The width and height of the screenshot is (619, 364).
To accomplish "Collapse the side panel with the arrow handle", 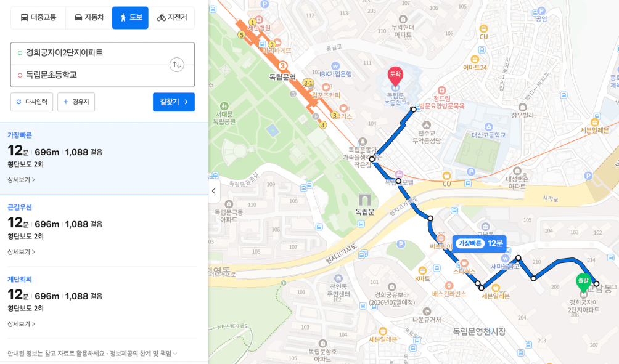I will tap(214, 192).
